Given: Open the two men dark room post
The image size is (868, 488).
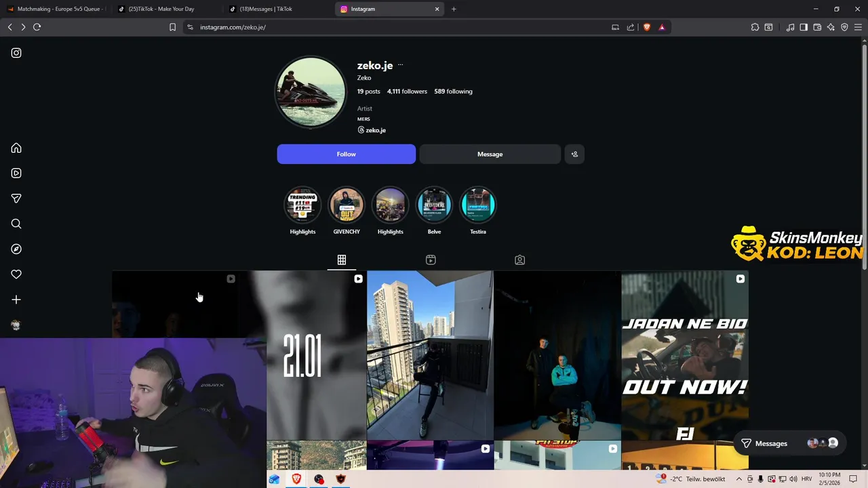Looking at the screenshot, I should pyautogui.click(x=557, y=355).
